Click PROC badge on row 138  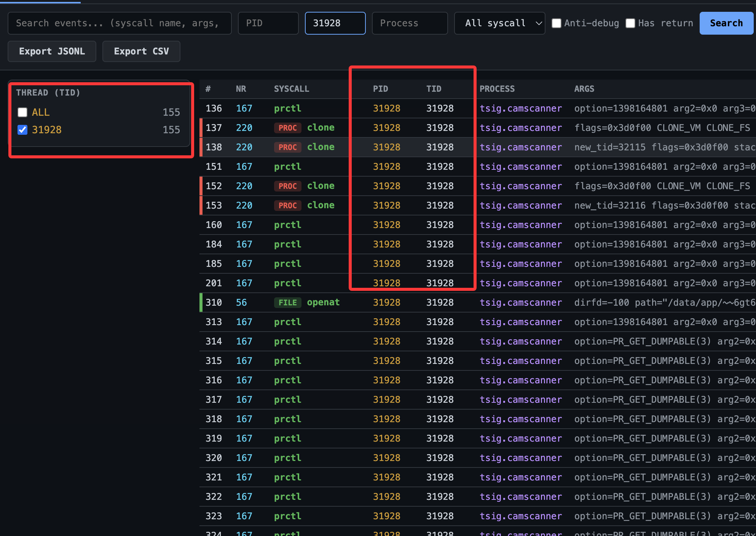click(287, 147)
